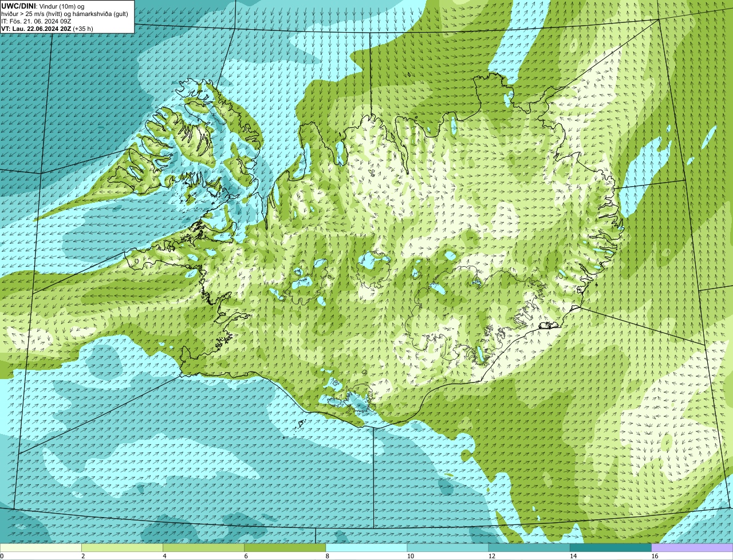Click the "UWC/DINI: Vindur (10m) og" title line
The image size is (733, 560).
click(x=43, y=6)
